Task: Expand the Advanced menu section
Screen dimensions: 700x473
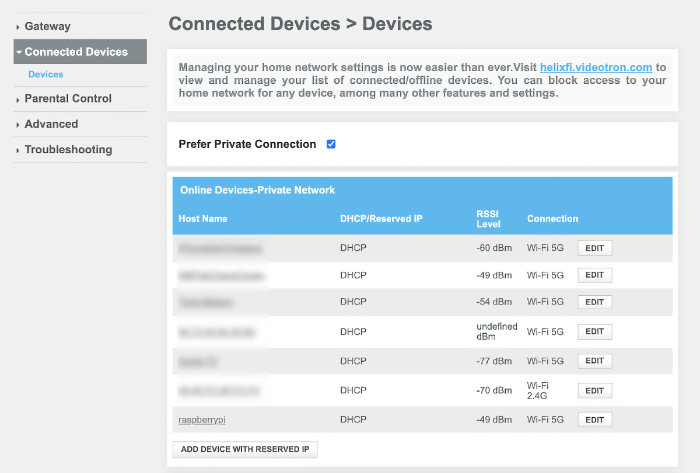Action: tap(51, 124)
